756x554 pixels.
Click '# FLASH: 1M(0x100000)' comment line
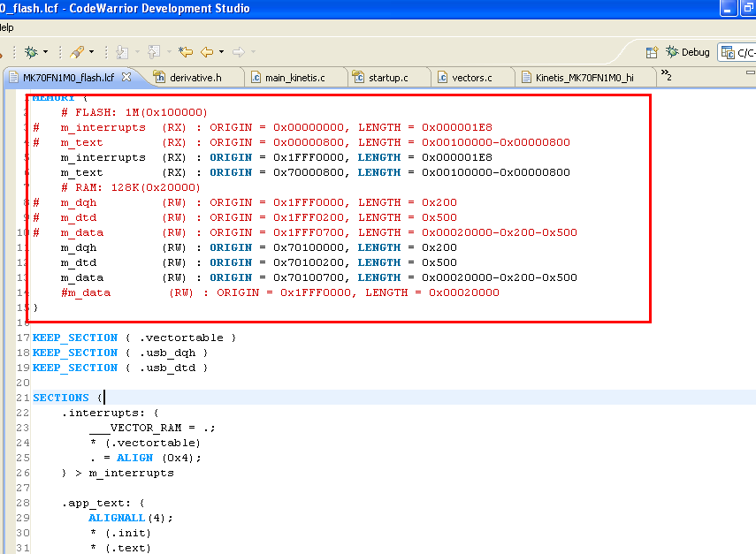coord(134,112)
